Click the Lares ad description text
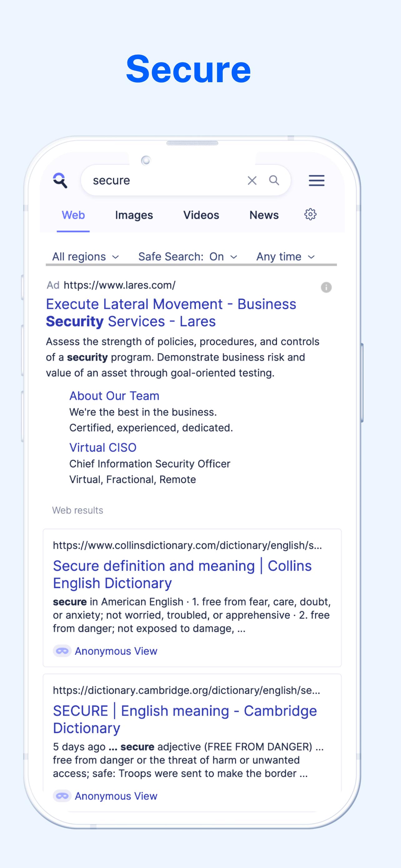 point(182,357)
